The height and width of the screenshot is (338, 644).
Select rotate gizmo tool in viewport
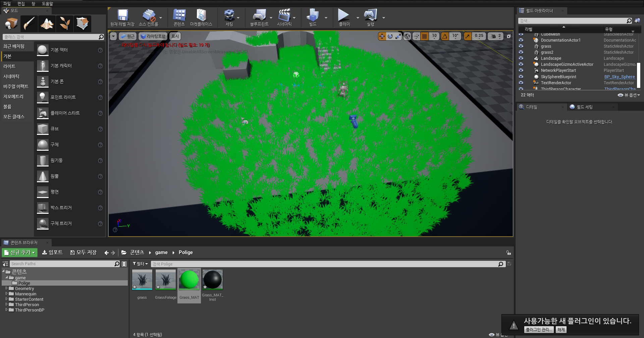pyautogui.click(x=390, y=36)
